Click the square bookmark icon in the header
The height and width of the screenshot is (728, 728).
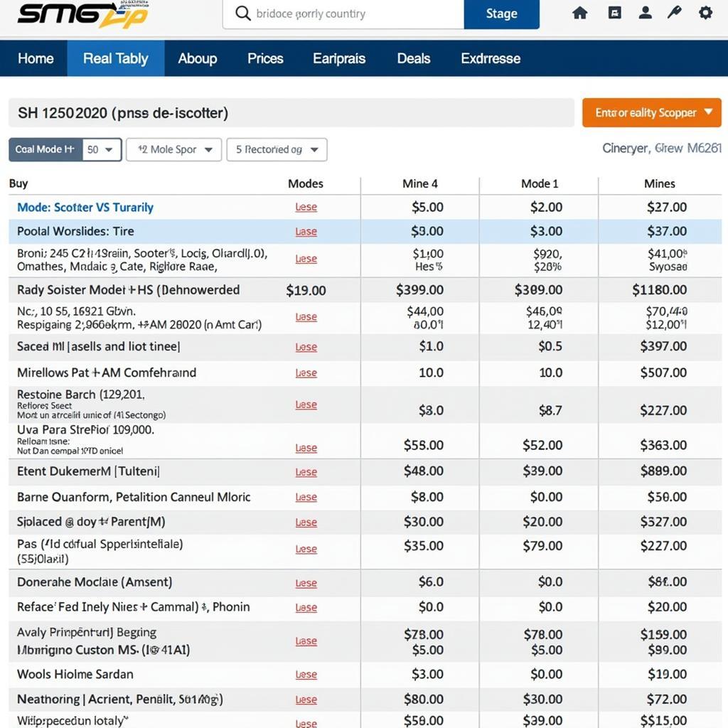(615, 13)
